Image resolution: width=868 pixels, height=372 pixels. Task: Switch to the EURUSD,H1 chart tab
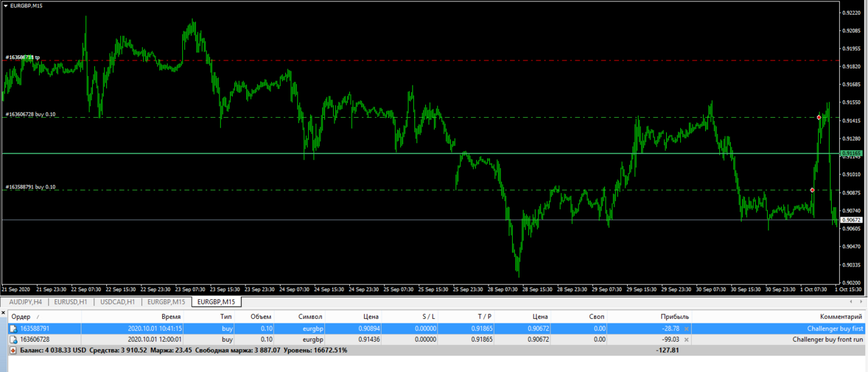(71, 302)
